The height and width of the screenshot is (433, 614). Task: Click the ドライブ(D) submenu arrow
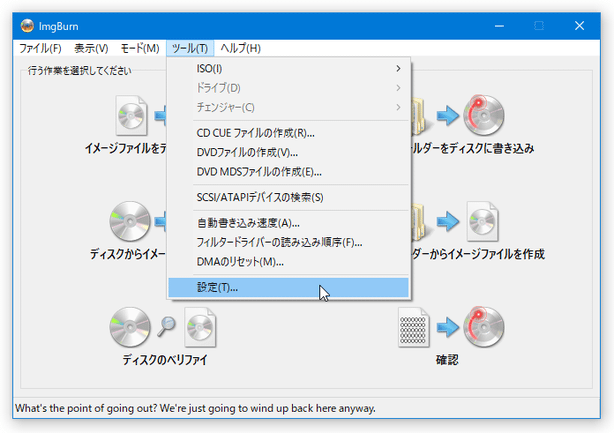click(x=398, y=88)
